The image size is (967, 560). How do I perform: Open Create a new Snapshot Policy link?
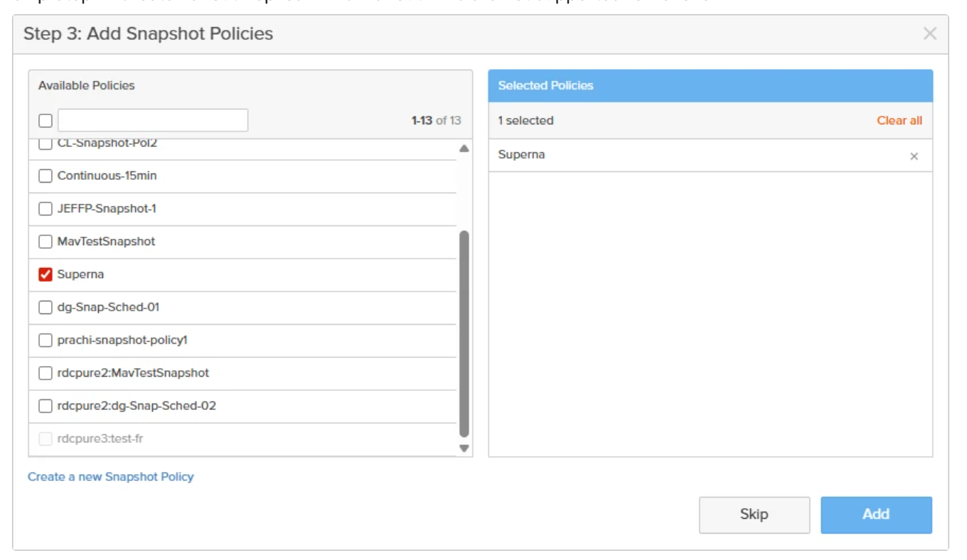point(110,477)
